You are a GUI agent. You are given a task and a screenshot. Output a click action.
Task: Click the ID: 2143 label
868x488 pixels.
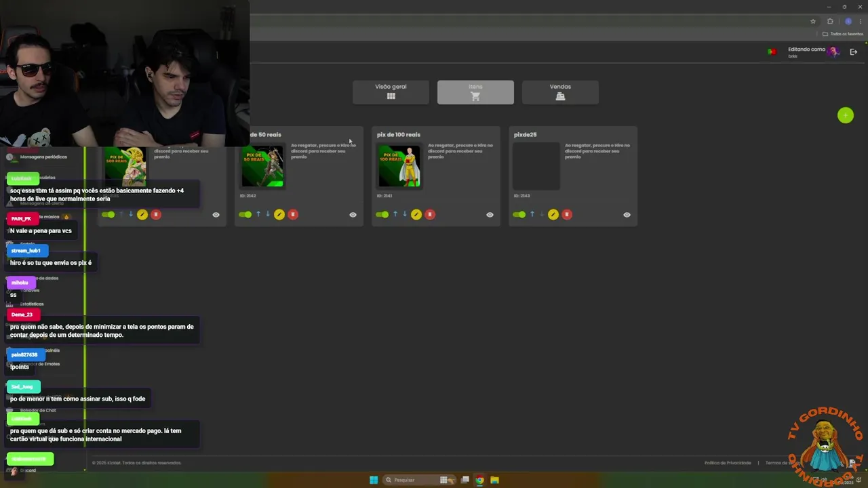tap(521, 196)
